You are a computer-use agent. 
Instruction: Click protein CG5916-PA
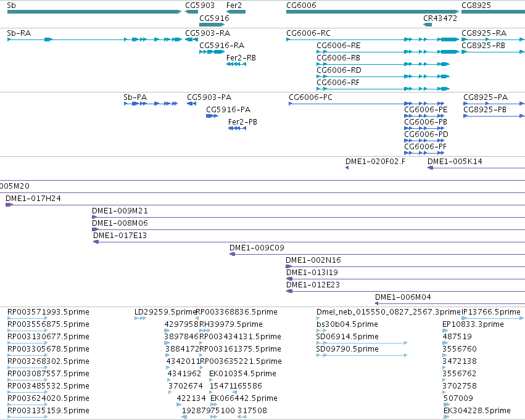coord(228,110)
